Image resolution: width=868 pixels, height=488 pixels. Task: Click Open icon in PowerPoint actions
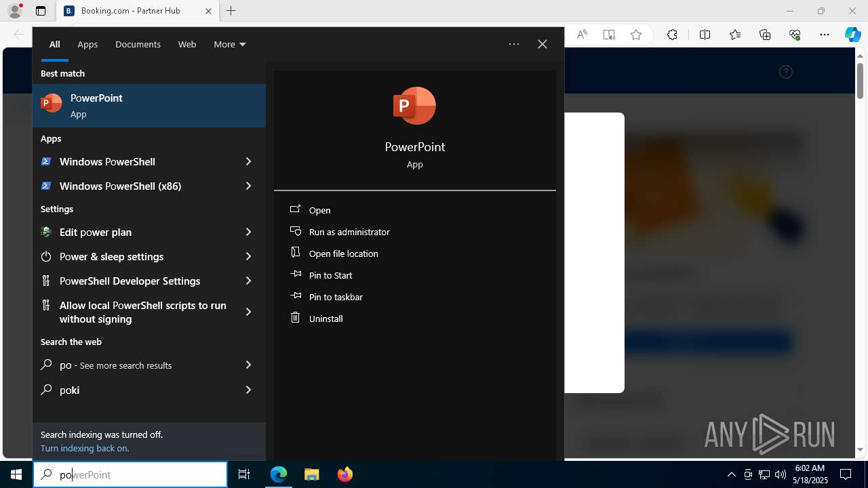(x=295, y=209)
